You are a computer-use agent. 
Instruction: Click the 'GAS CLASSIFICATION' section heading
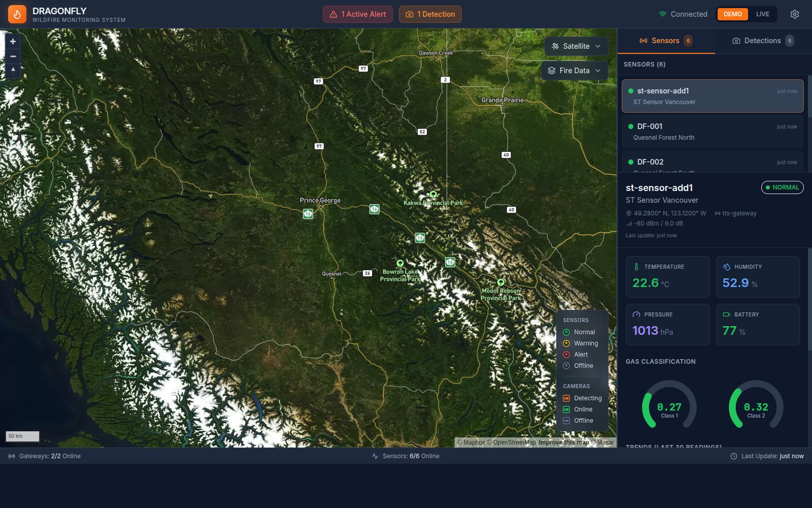(661, 362)
